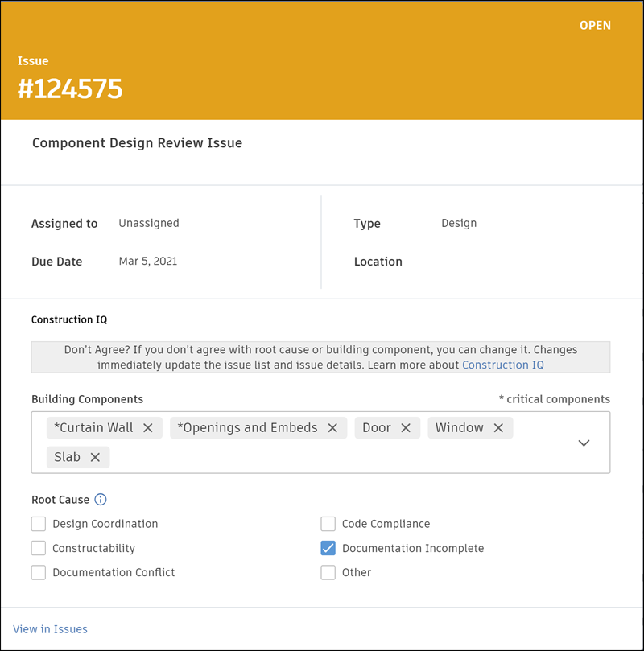Viewport: 644px width, 651px height.
Task: Click the OPEN status label
Action: tap(595, 26)
